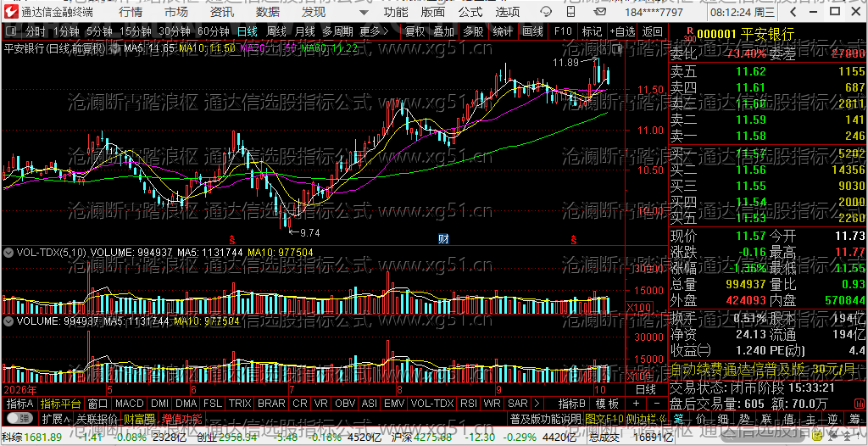Click the minus zoom-out button beside 模板
Viewport: 868px width, 446px height.
coord(657,404)
